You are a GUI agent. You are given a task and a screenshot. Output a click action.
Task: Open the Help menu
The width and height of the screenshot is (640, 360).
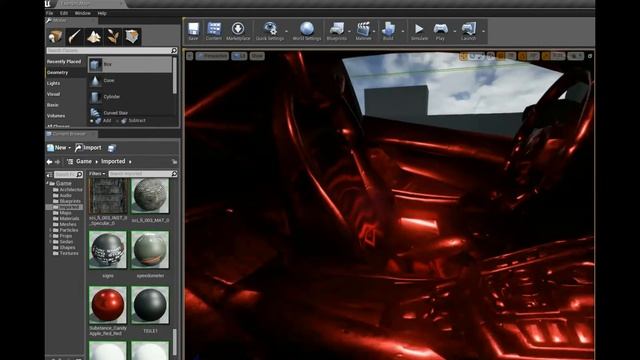click(x=102, y=13)
